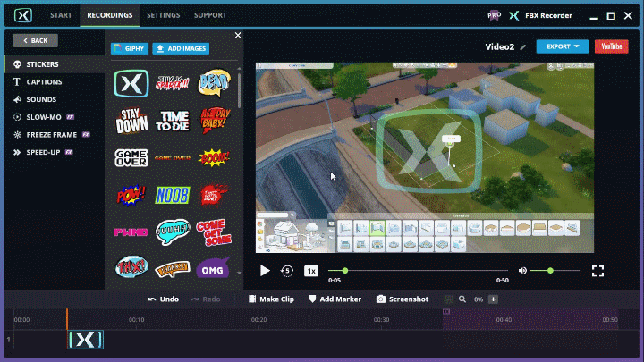Open the SLOW-MO effect section
The image size is (644, 362).
click(55, 117)
